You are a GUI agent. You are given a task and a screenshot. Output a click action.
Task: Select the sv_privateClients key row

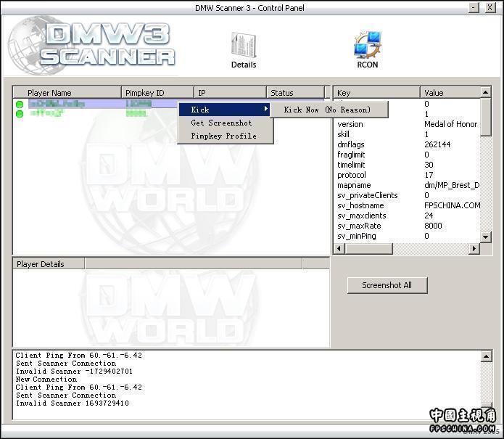click(x=408, y=195)
